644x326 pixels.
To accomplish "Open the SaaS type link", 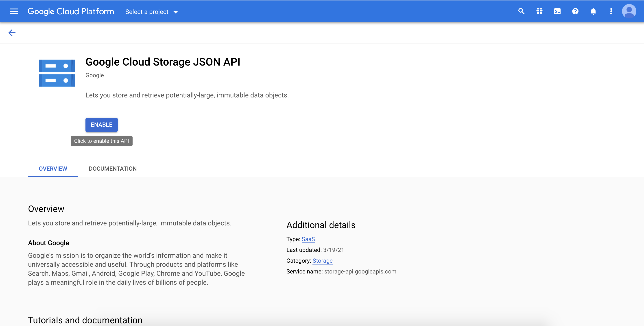I will click(308, 239).
